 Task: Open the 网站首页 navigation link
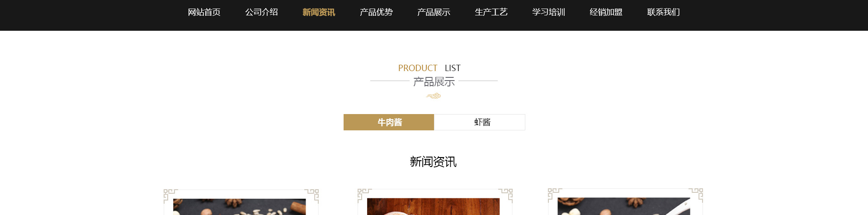pyautogui.click(x=204, y=12)
